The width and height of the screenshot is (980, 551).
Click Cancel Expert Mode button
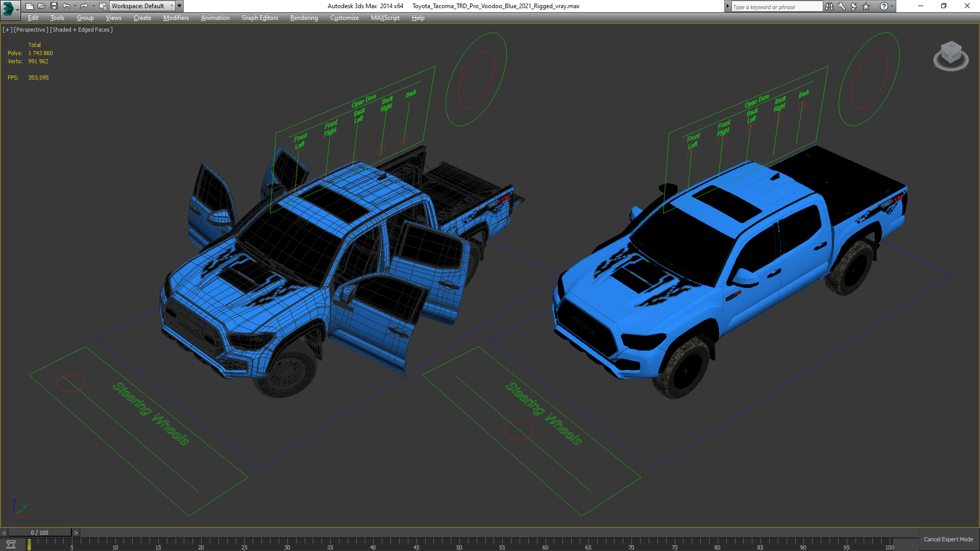pyautogui.click(x=948, y=539)
